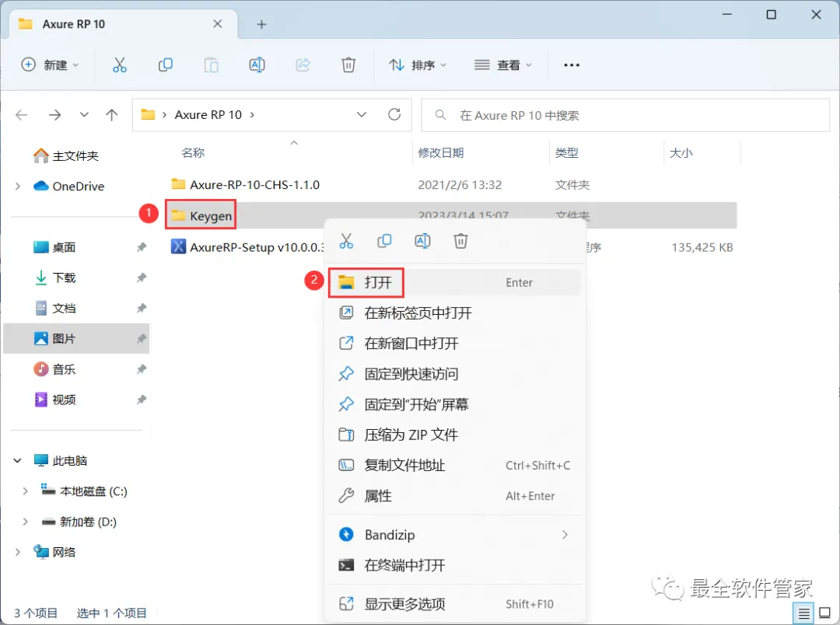Go up one folder level
840x625 pixels.
coord(111,114)
